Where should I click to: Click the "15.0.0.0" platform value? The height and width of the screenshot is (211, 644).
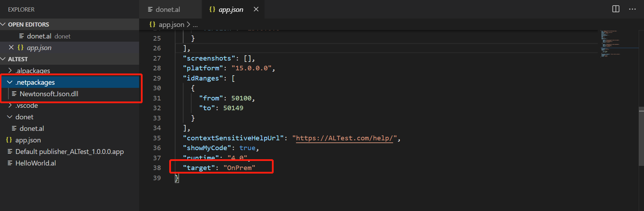(x=252, y=68)
